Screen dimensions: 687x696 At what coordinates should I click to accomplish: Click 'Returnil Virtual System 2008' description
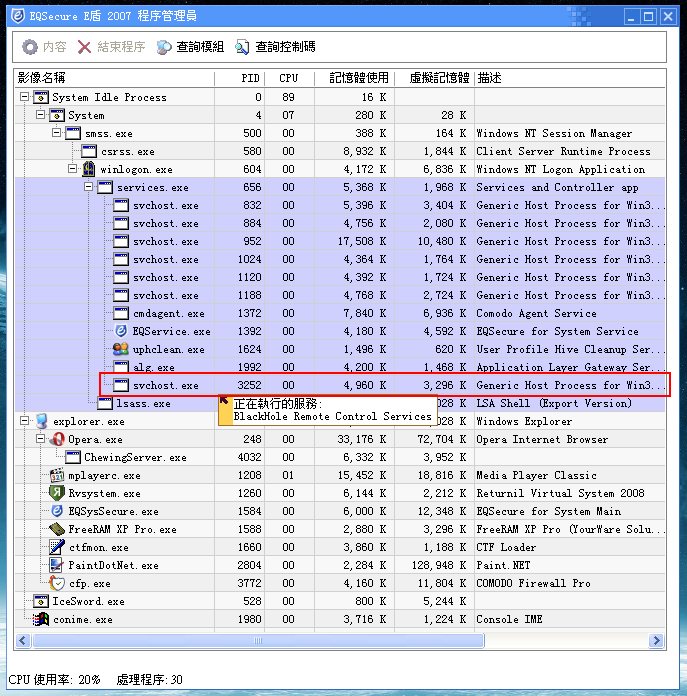click(x=560, y=493)
